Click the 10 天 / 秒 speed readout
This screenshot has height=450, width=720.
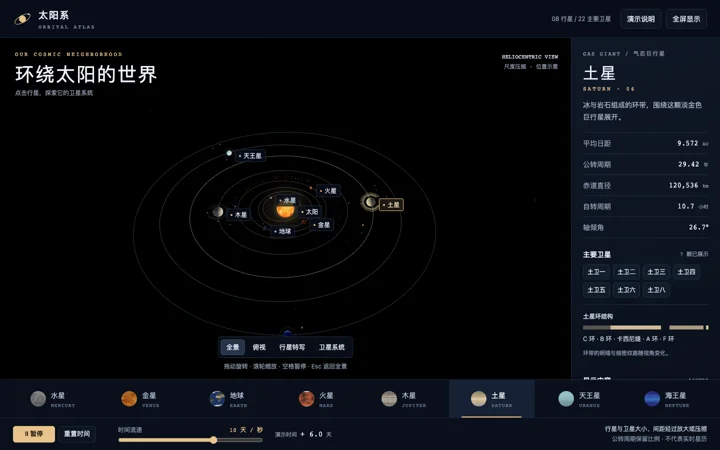(246, 430)
